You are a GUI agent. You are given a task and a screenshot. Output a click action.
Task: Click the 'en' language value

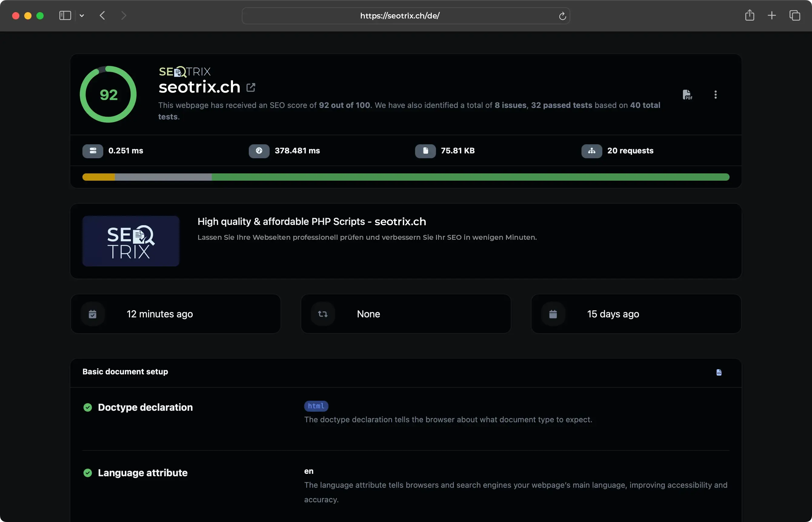point(309,471)
